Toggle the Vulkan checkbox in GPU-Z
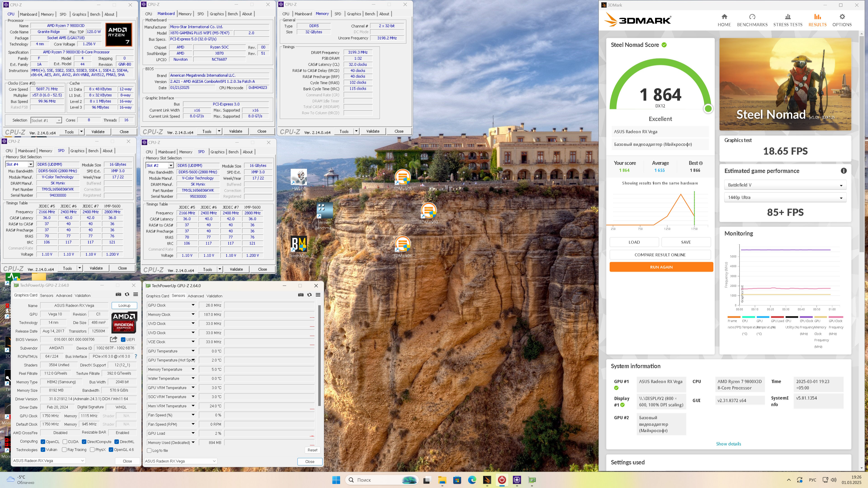Viewport: 868px width, 488px height. [43, 450]
